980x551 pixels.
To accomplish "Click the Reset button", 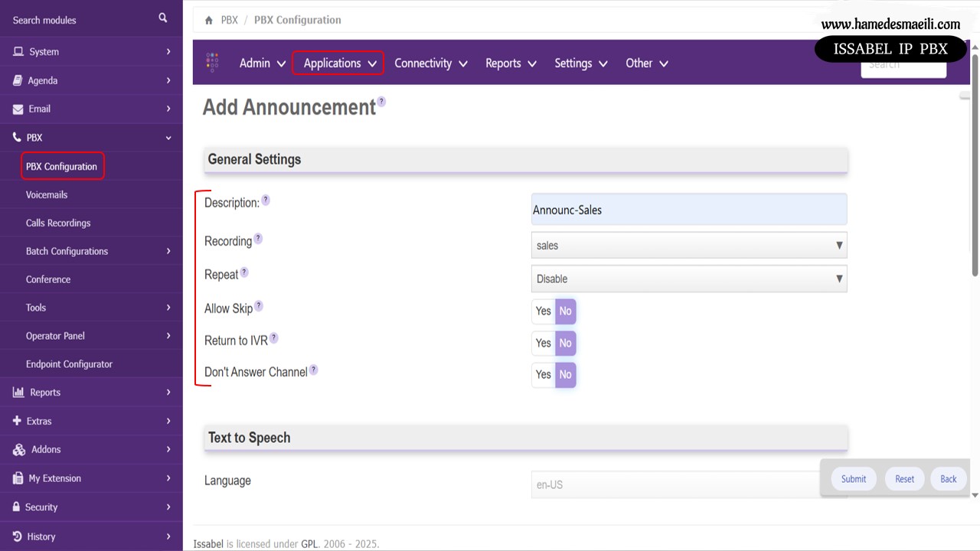I will [904, 479].
